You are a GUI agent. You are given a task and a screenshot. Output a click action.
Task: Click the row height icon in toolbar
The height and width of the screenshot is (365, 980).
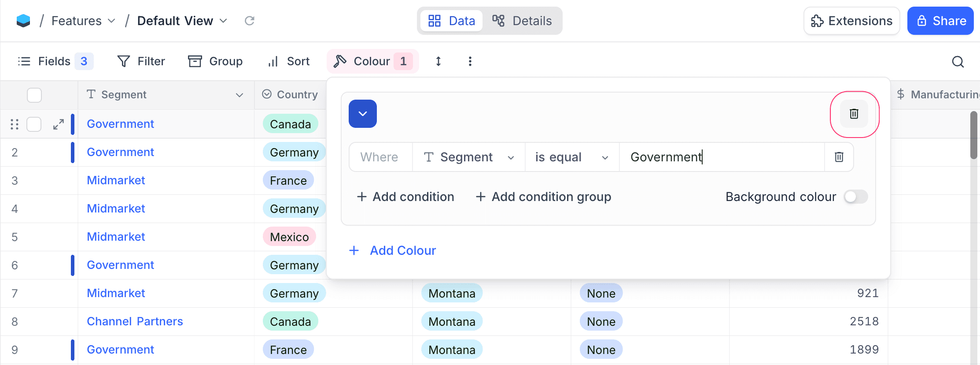point(438,61)
